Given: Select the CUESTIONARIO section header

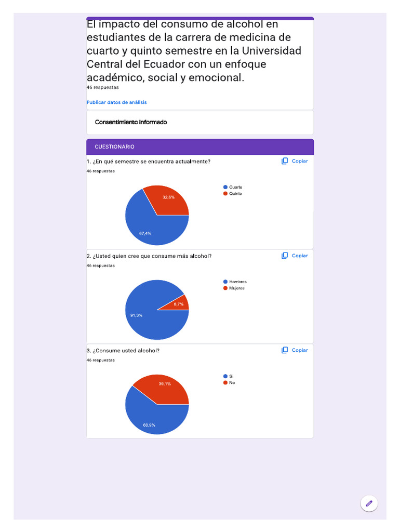Looking at the screenshot, I should pyautogui.click(x=114, y=147).
